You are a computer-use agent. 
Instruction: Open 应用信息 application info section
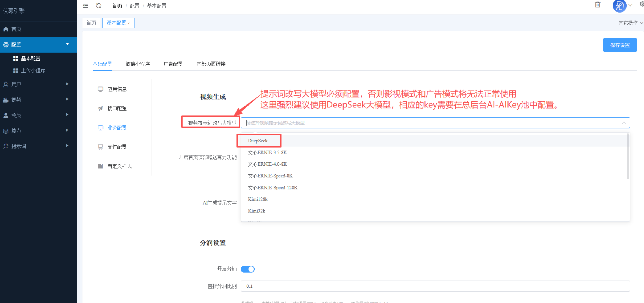[117, 89]
